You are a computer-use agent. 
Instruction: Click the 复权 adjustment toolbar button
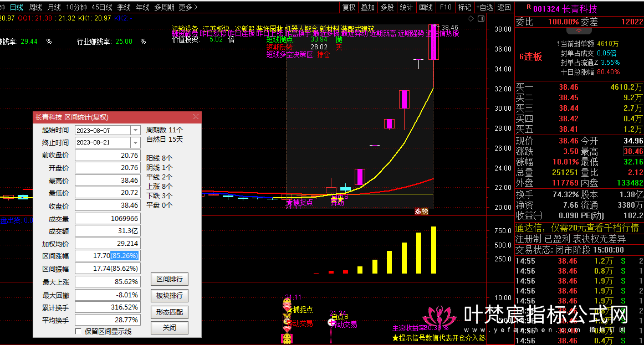pyautogui.click(x=349, y=7)
